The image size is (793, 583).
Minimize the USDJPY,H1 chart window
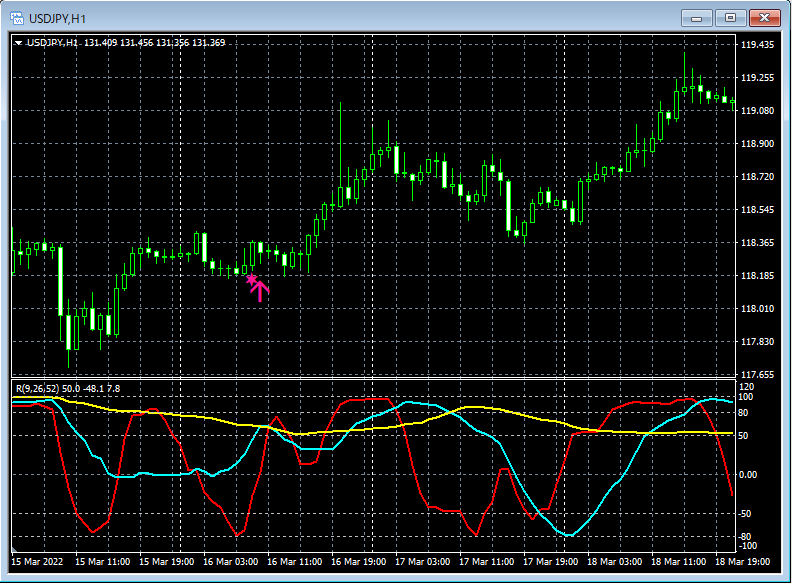pos(696,18)
